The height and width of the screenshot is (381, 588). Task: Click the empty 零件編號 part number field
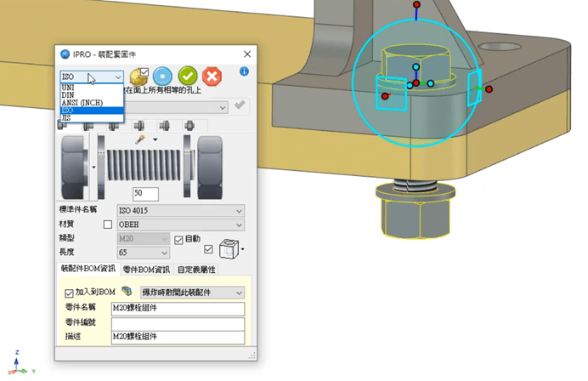pyautogui.click(x=178, y=323)
